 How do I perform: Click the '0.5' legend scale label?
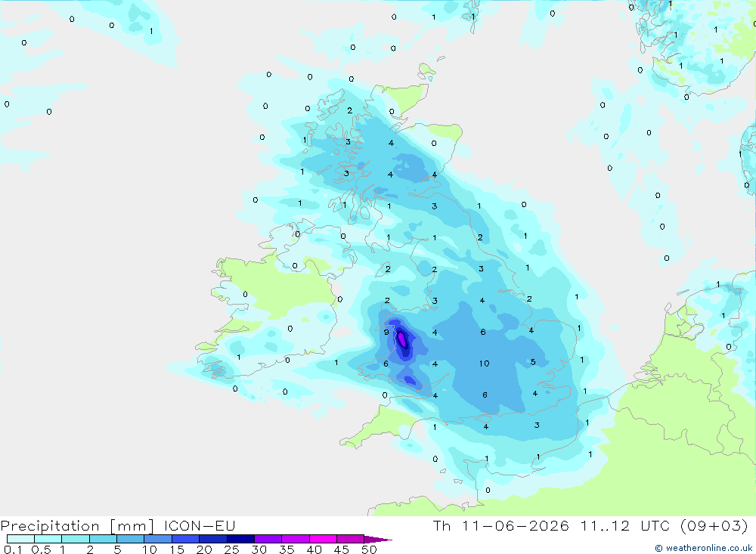pyautogui.click(x=41, y=549)
